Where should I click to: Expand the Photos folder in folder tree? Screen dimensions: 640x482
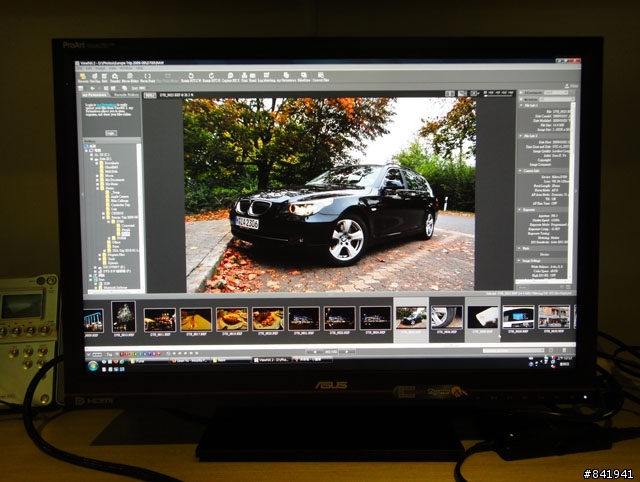coord(98,189)
